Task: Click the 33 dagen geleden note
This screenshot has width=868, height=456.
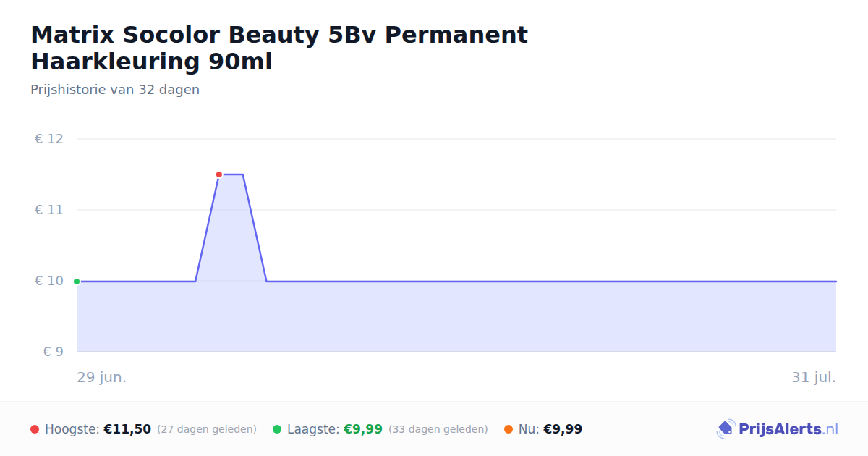Action: point(438,429)
